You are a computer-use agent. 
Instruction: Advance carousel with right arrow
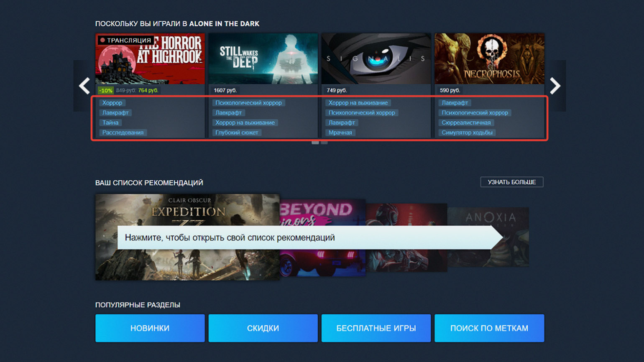(555, 86)
